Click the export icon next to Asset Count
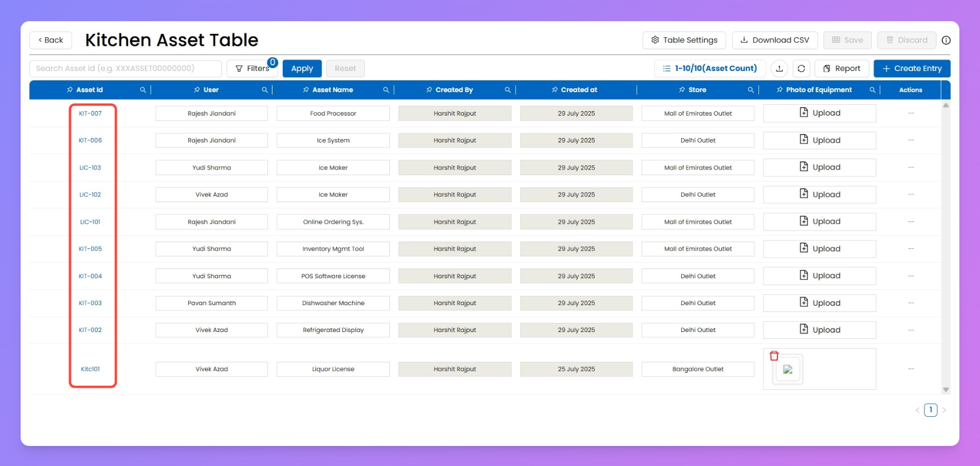This screenshot has height=466, width=980. (x=779, y=69)
